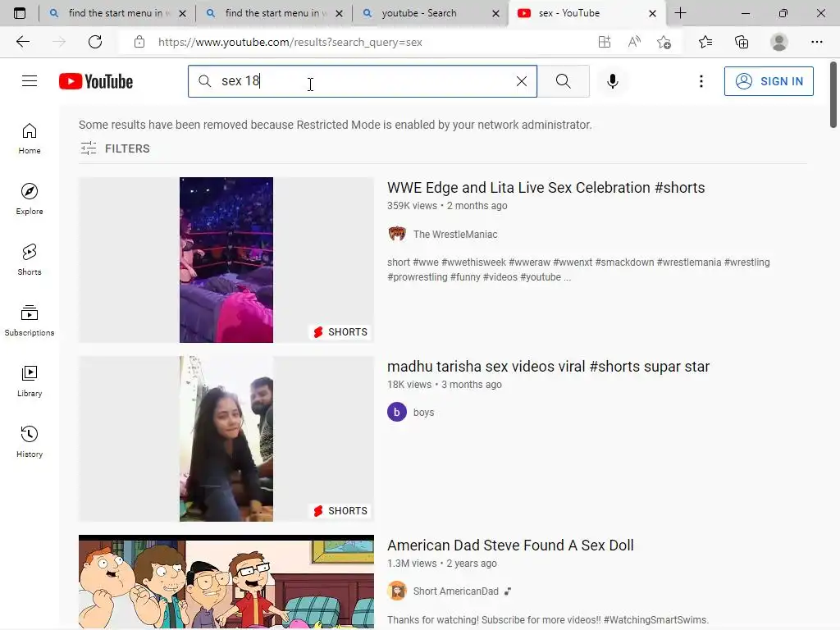Image resolution: width=840 pixels, height=630 pixels.
Task: Open the WWE Edge and Lita title link
Action: (x=546, y=188)
